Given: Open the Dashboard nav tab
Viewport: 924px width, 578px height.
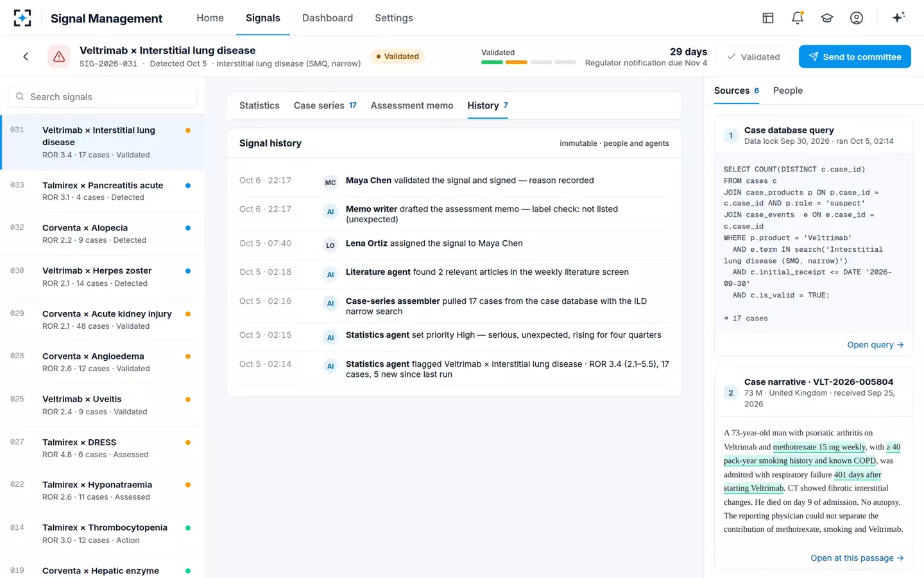Looking at the screenshot, I should pos(327,18).
